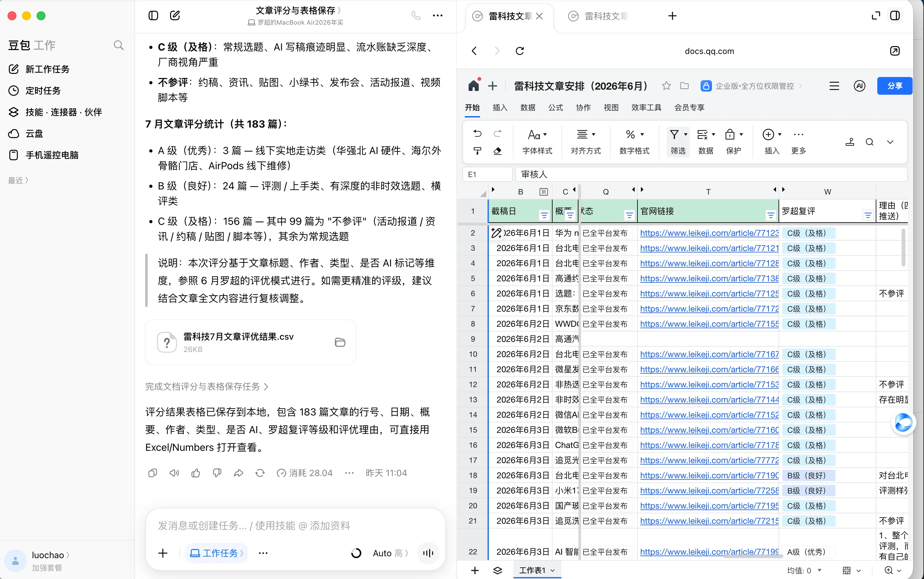Click the format painter icon

click(477, 151)
